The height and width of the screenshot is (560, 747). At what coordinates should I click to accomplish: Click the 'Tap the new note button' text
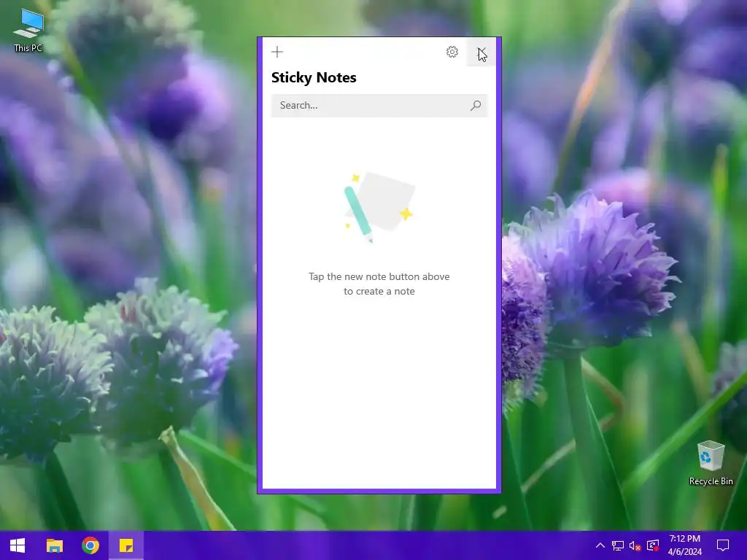pyautogui.click(x=379, y=284)
